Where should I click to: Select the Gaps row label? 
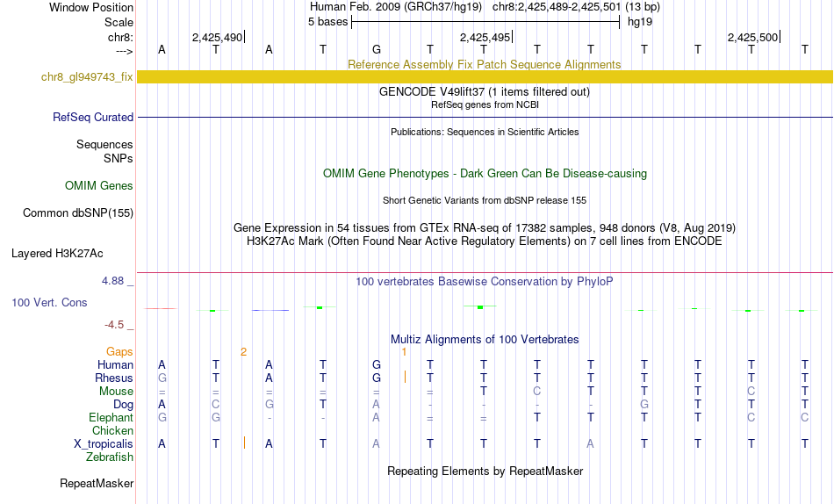119,351
